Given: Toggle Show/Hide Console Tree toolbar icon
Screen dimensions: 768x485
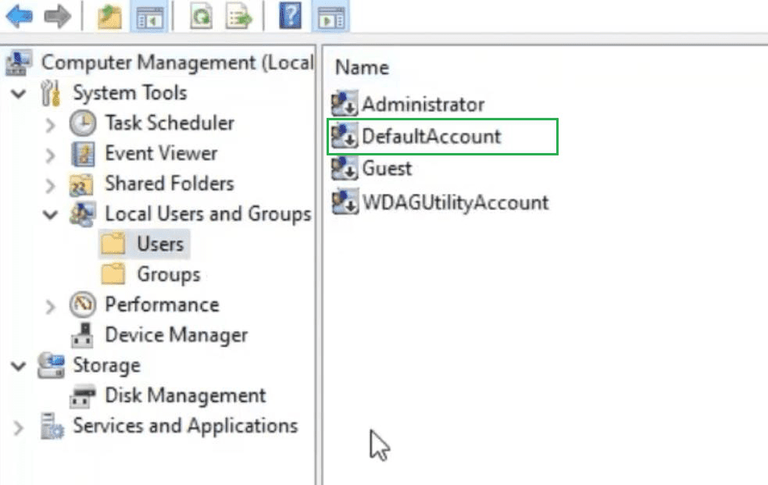Looking at the screenshot, I should pyautogui.click(x=149, y=16).
